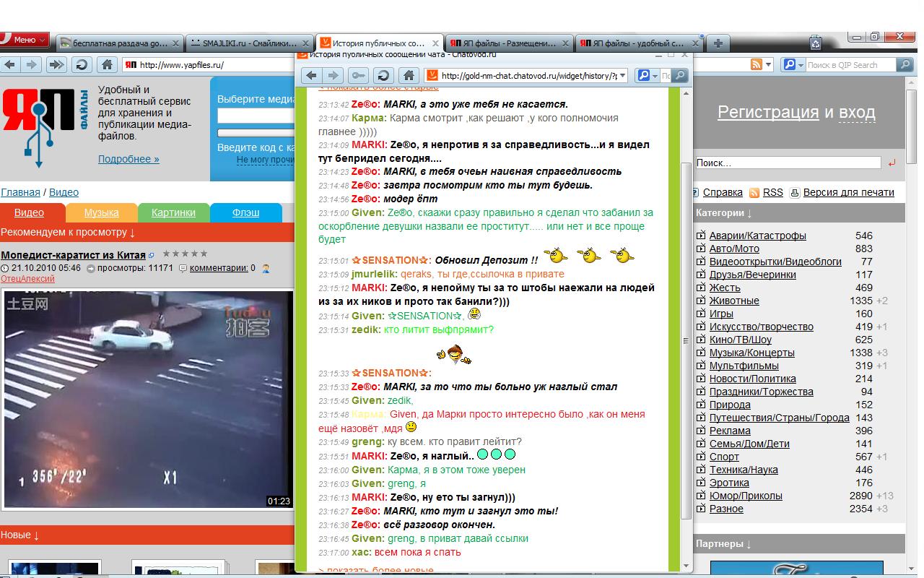This screenshot has width=924, height=578.
Task: Select the Музыка tab on yapfiles
Action: point(102,212)
